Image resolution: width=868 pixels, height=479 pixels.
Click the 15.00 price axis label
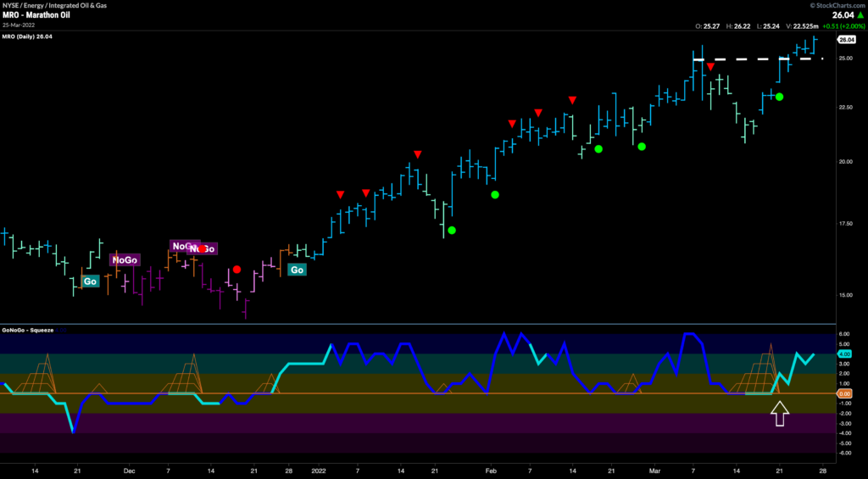tap(844, 295)
